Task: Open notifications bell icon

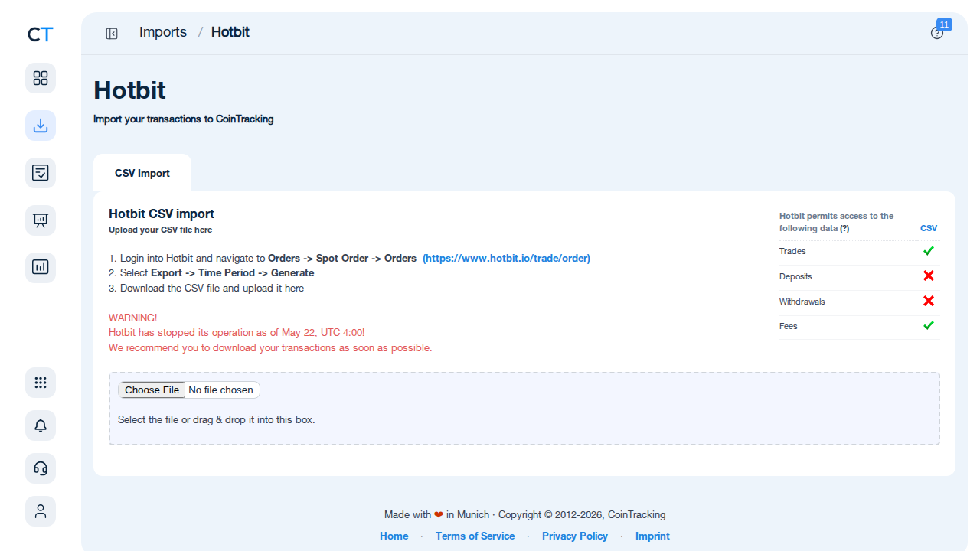Action: coord(41,425)
